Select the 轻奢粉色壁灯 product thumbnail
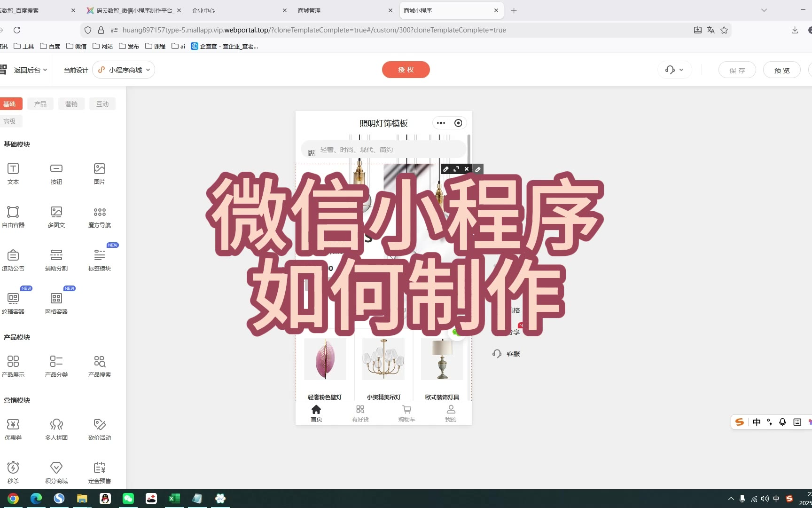 325,358
